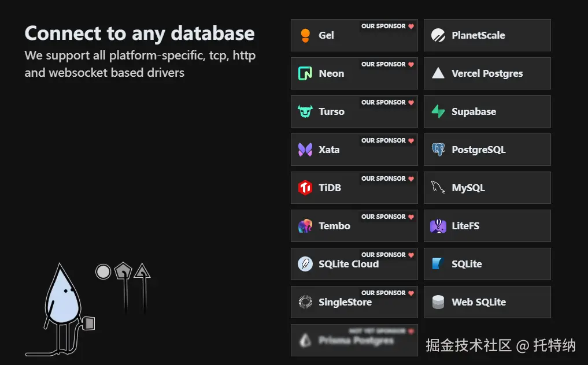Image resolution: width=588 pixels, height=365 pixels.
Task: Click the TiDB red logo icon
Action: [x=305, y=188]
